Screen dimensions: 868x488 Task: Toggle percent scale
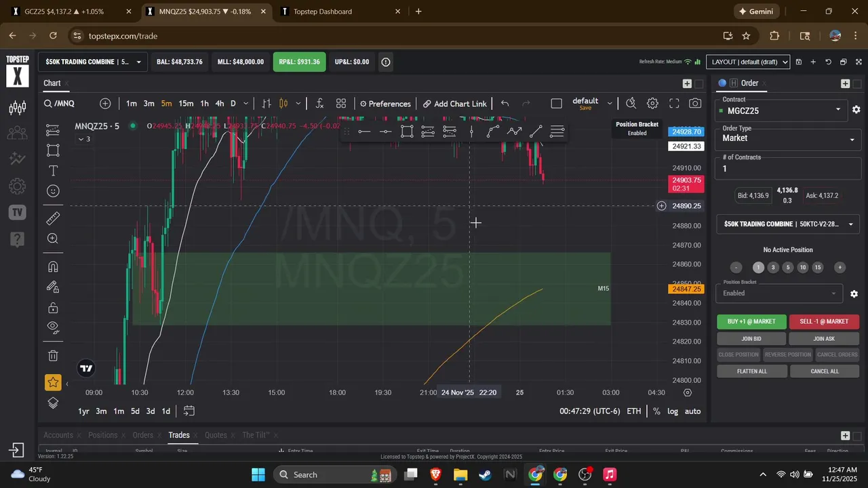click(656, 411)
